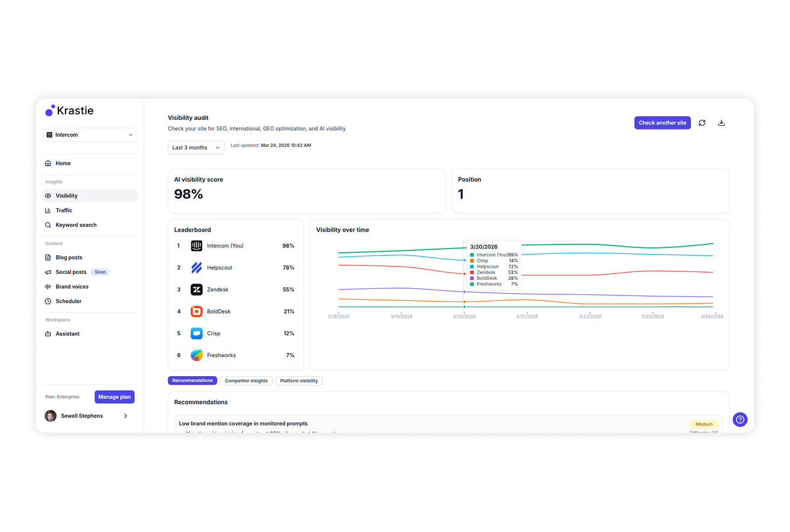Click green Intercom swatch in chart tooltip
This screenshot has width=790, height=532.
472,255
